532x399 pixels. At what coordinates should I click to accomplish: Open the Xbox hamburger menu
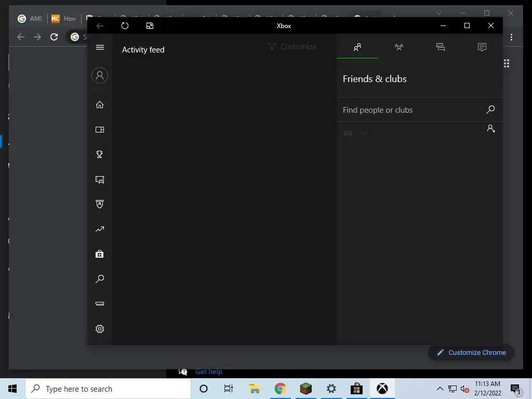[100, 47]
